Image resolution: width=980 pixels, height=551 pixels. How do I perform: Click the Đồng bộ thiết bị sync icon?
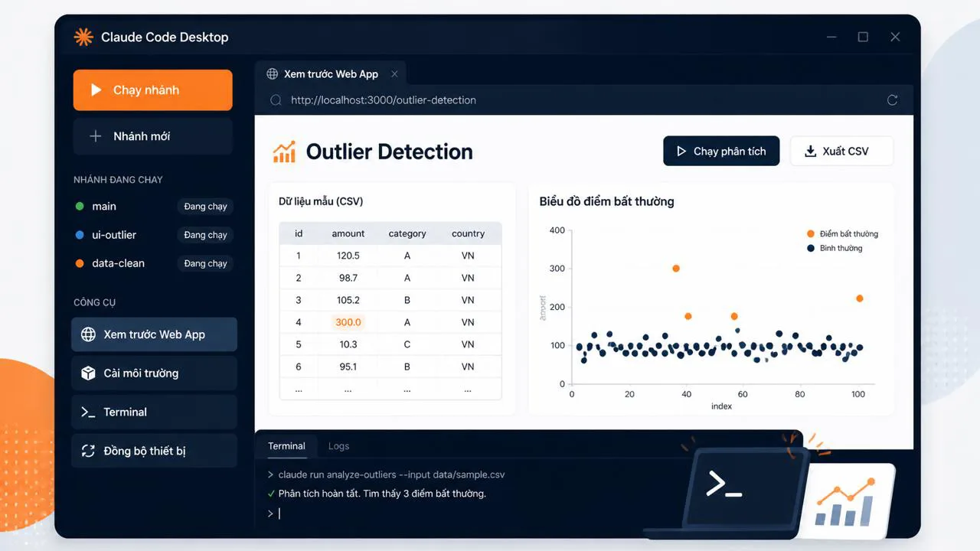[x=89, y=451]
